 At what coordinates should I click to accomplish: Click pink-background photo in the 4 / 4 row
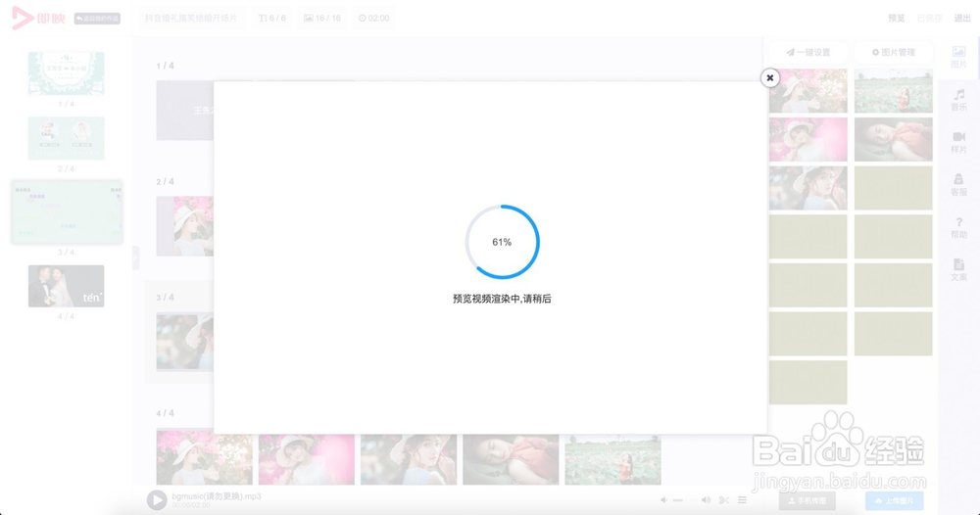coord(306,459)
